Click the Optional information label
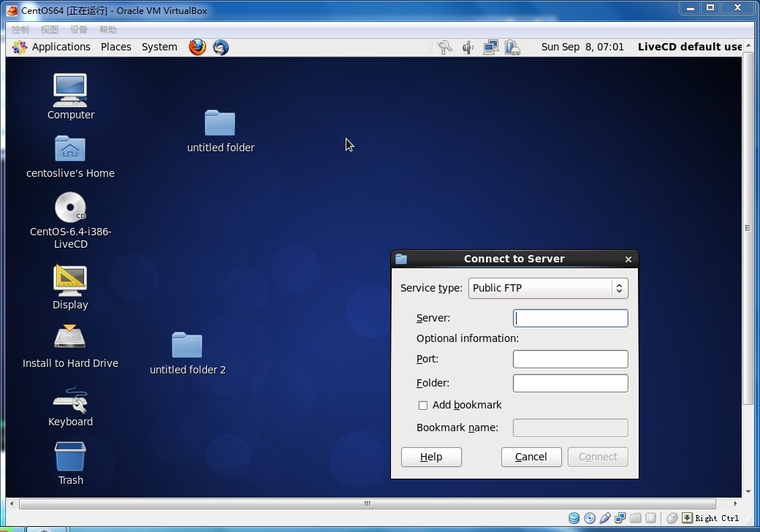 [x=467, y=338]
